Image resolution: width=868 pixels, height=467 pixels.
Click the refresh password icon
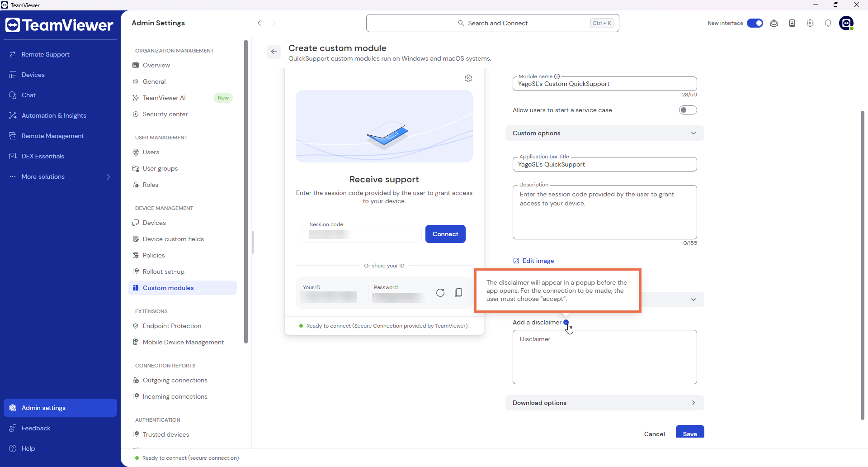tap(440, 293)
